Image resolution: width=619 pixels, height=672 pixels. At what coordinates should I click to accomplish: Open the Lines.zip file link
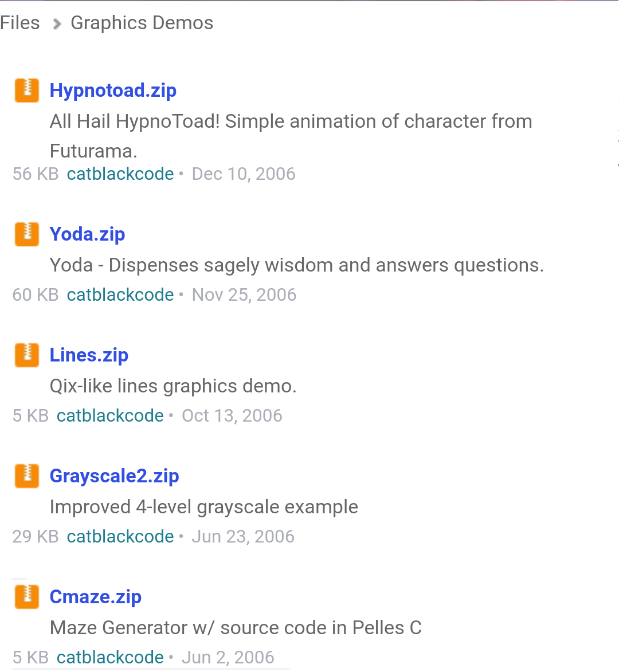(x=89, y=355)
